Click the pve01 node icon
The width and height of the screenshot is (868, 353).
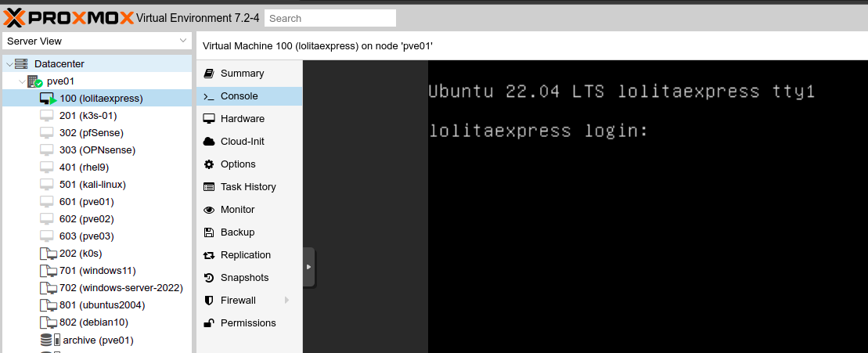pos(35,81)
